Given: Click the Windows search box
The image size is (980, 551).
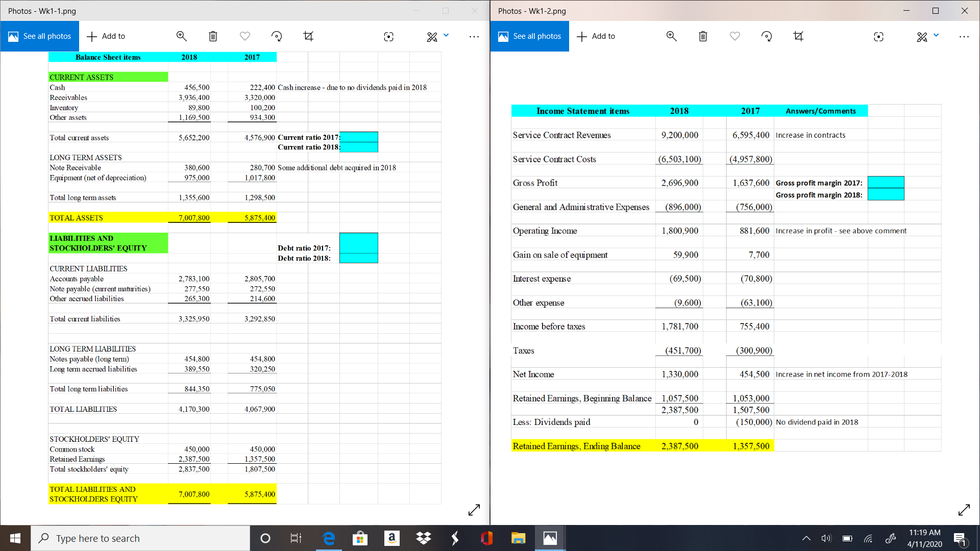Looking at the screenshot, I should coord(140,538).
